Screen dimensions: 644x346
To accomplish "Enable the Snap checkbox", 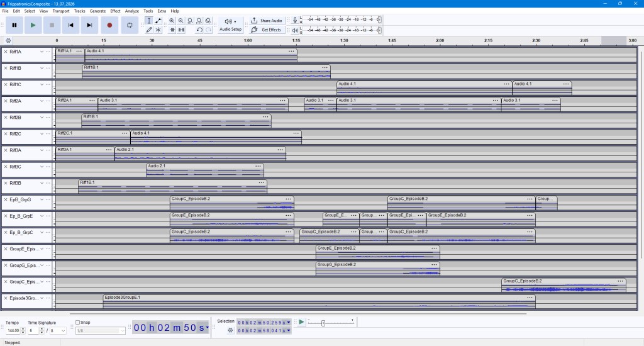I will [x=77, y=323].
